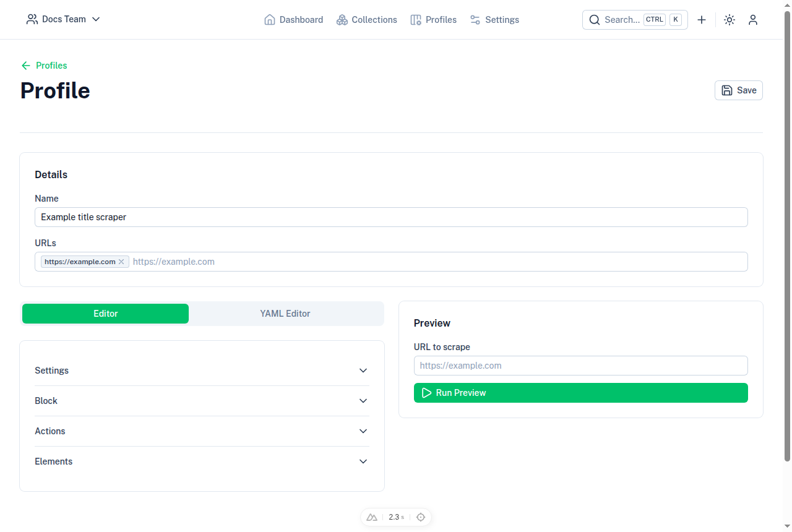Switch to the YAML Editor tab
This screenshot has width=792, height=532.
[x=285, y=314]
